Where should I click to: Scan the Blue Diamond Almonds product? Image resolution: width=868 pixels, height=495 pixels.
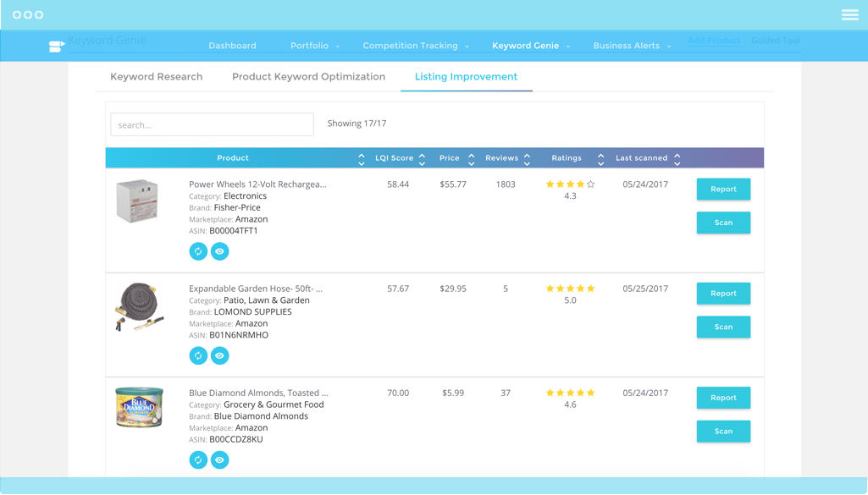pyautogui.click(x=723, y=432)
